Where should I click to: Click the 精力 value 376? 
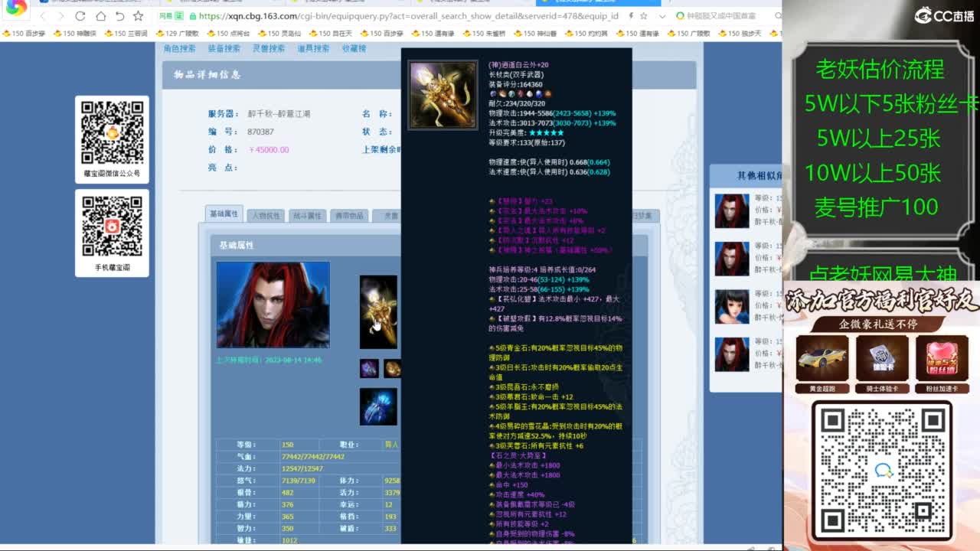pos(288,504)
